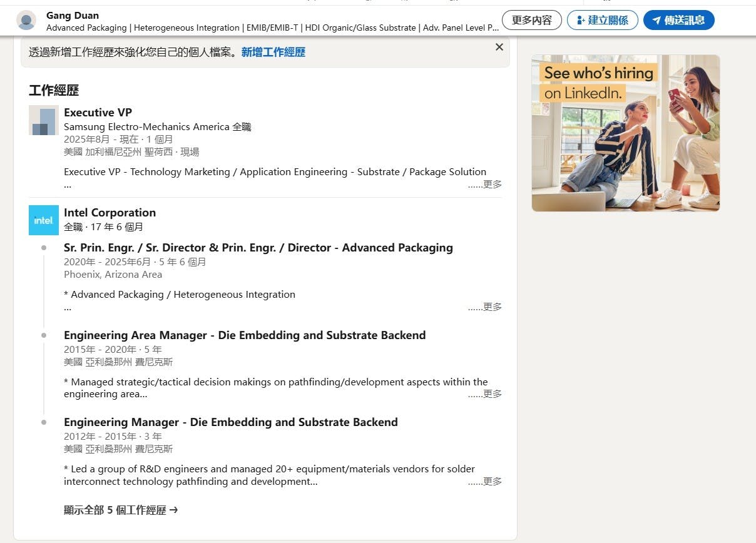Image resolution: width=756 pixels, height=543 pixels.
Task: Click the Samsung Electro-Mechanics company logo
Action: 44,120
